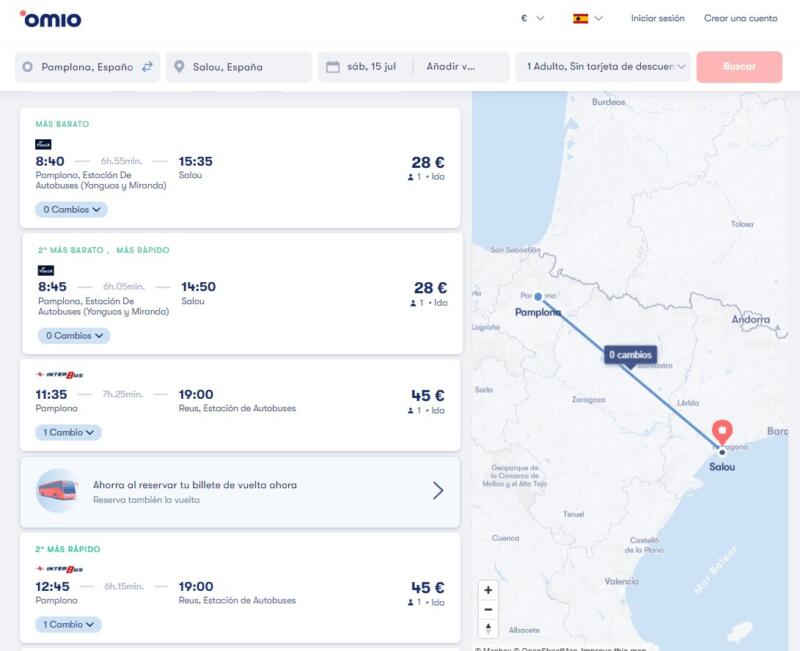The height and width of the screenshot is (651, 800).
Task: Select the 8:45 Pamplona to Salou trip
Action: click(242, 293)
